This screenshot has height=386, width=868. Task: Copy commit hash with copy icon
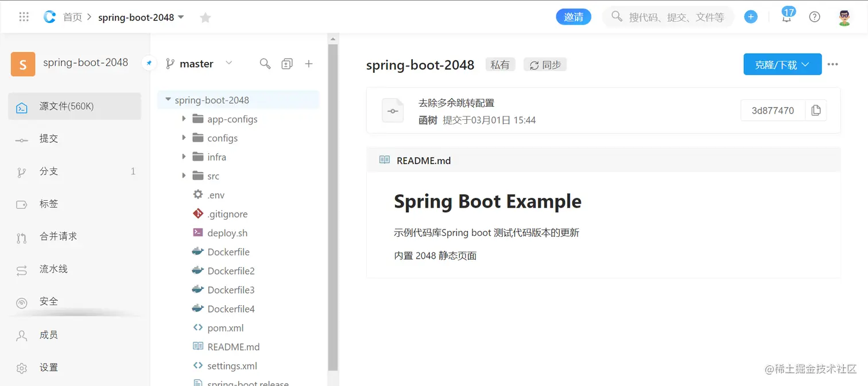(x=816, y=111)
